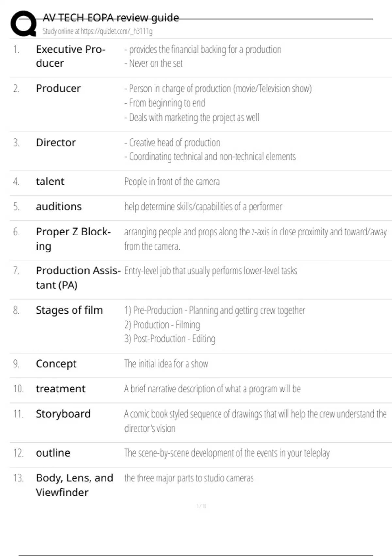392x556 pixels.
Task: Open the quizlet.com study link
Action: (97, 31)
